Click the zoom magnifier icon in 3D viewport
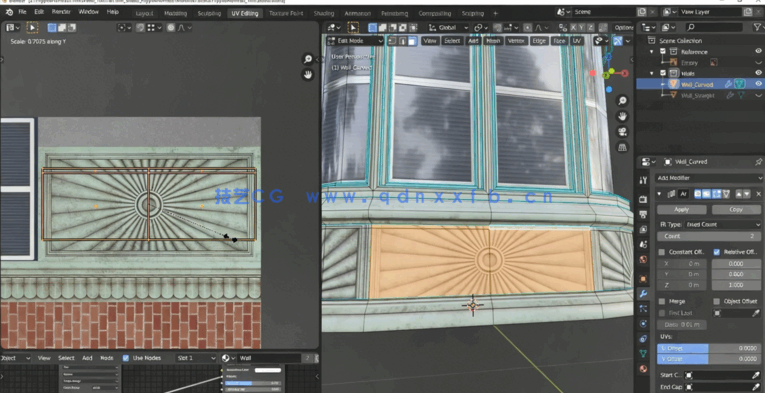 [x=622, y=101]
